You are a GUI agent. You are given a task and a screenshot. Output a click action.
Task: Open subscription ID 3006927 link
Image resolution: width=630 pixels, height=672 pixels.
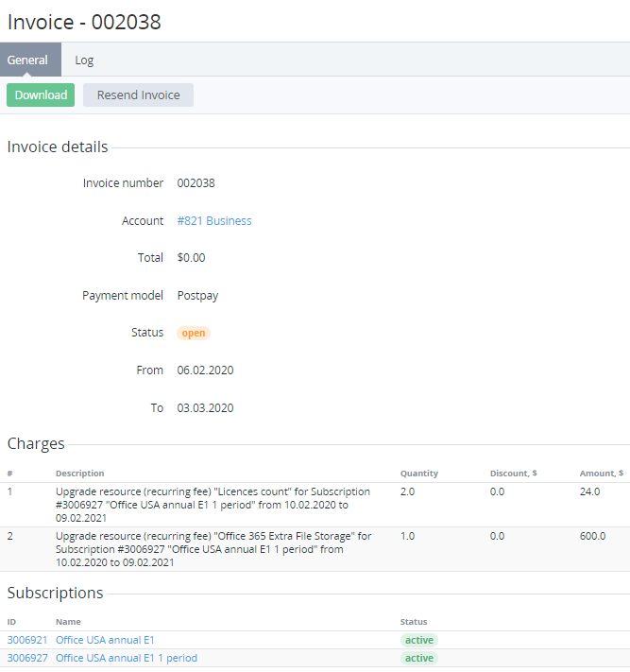[26, 658]
